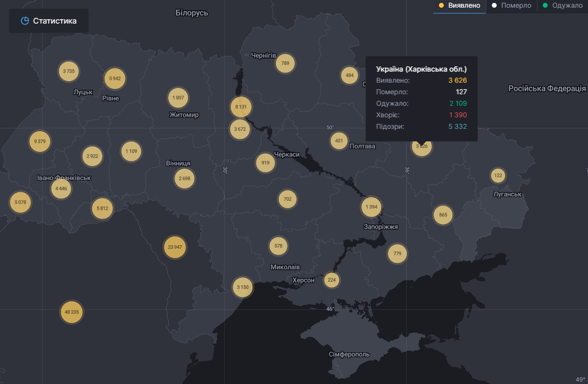Open the Статистика panel via its pie chart icon

[24, 21]
